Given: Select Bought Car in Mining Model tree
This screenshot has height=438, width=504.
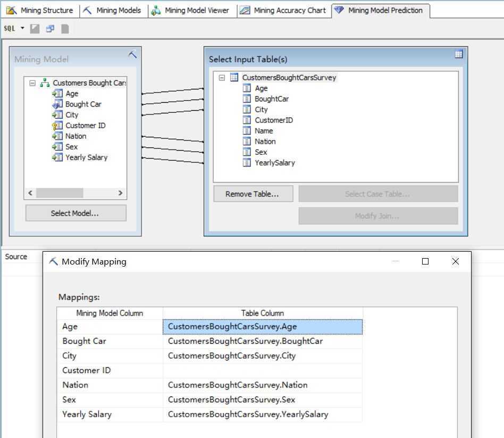Looking at the screenshot, I should 83,104.
